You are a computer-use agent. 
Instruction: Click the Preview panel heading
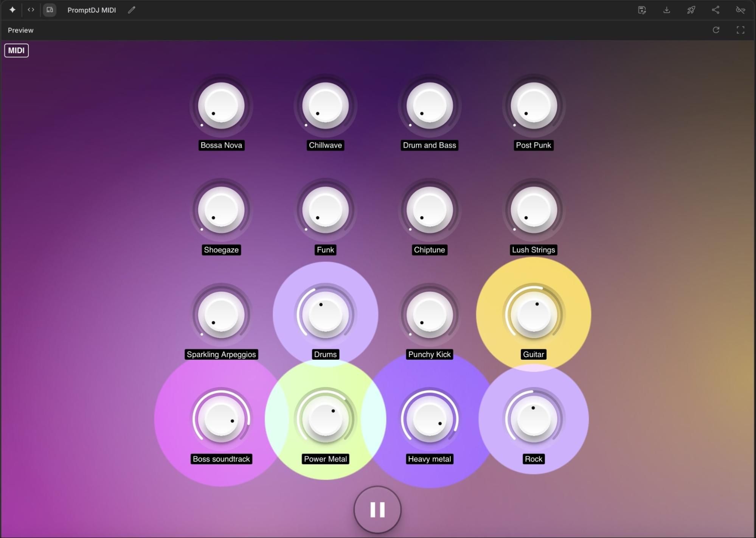click(x=20, y=30)
